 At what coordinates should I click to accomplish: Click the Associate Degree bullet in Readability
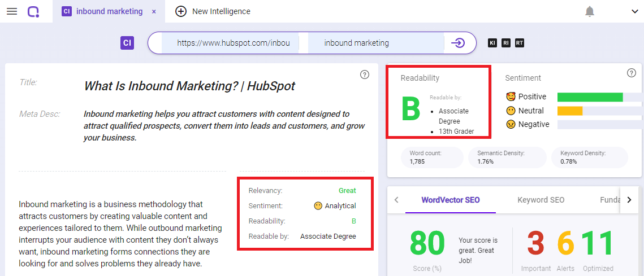[453, 116]
